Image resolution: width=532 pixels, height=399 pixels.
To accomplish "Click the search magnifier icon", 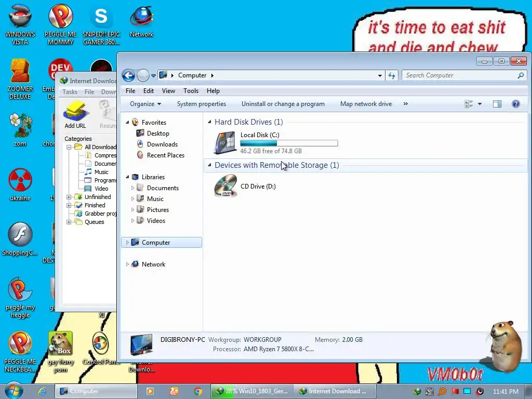I will click(x=521, y=75).
